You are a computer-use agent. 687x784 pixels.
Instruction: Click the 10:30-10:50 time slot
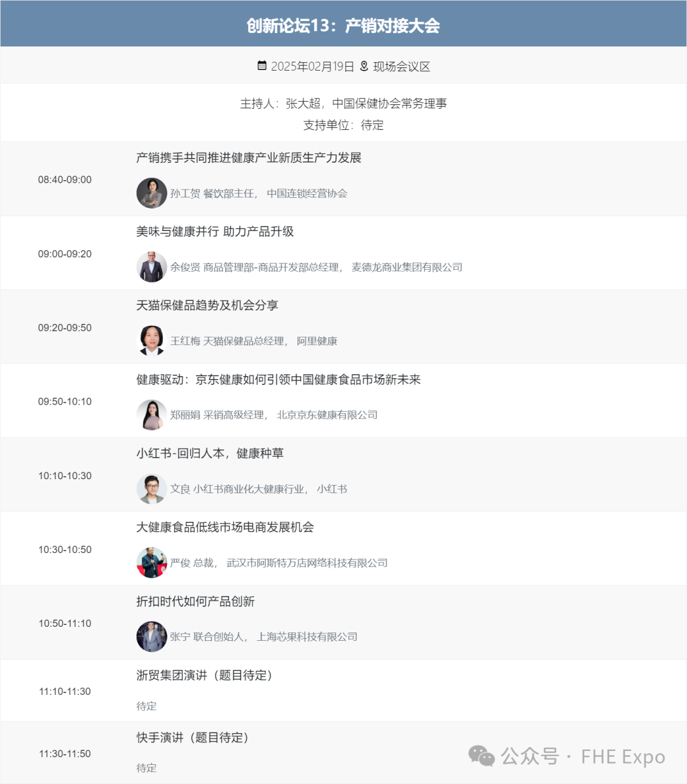click(x=65, y=549)
